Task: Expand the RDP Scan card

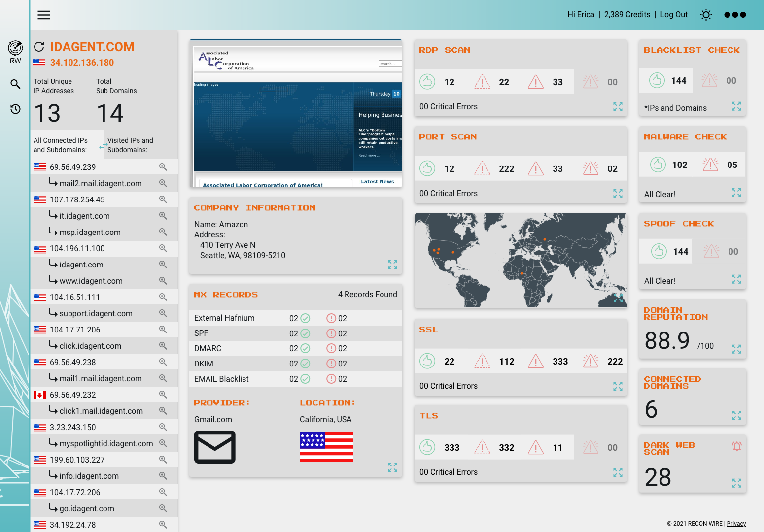Action: pos(618,107)
